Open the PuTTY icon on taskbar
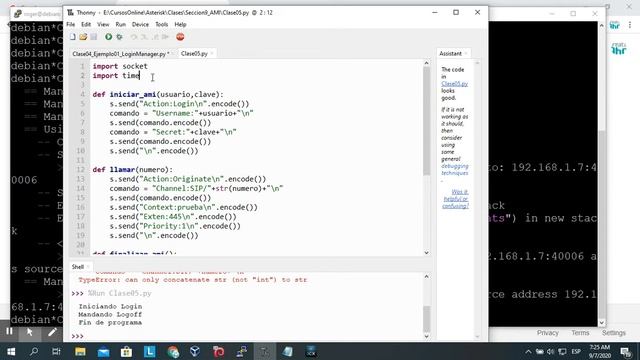The image size is (640, 360). coord(242,351)
